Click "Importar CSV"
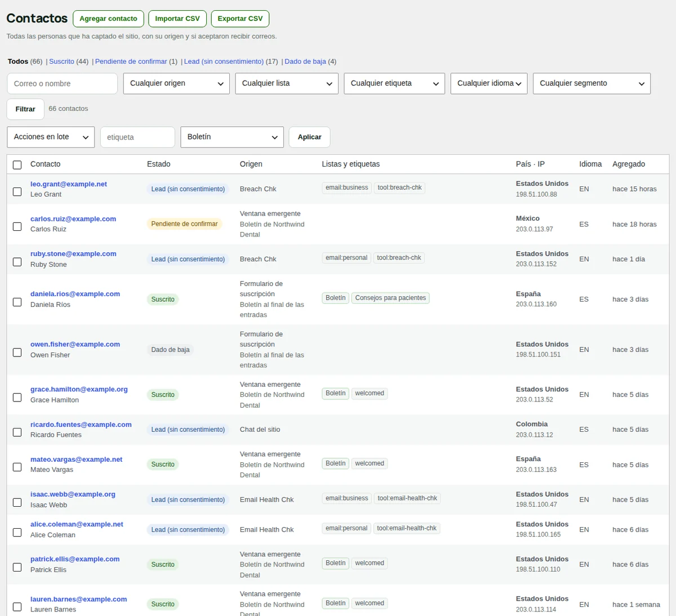This screenshot has width=676, height=616. [x=177, y=19]
